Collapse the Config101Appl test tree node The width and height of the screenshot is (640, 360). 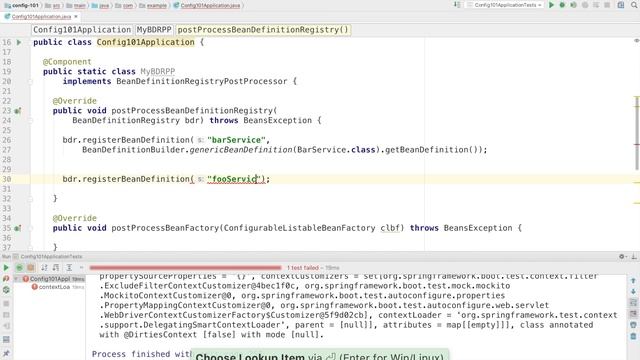coord(16,279)
